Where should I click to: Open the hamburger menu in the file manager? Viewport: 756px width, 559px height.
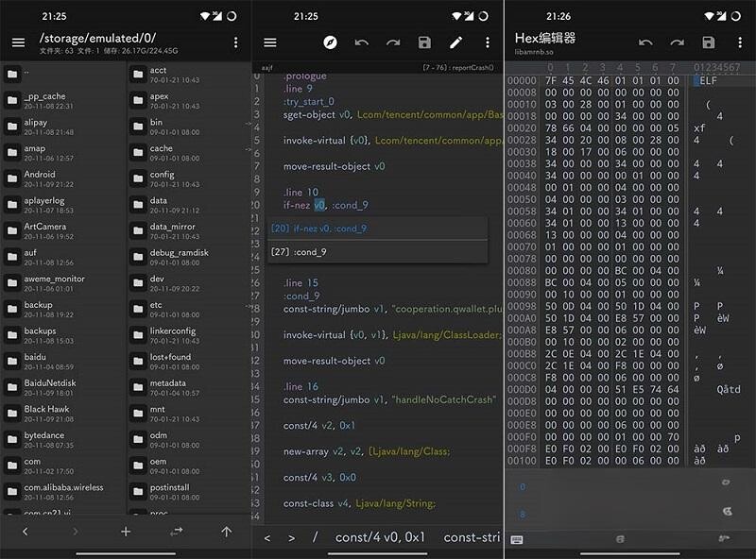[18, 42]
